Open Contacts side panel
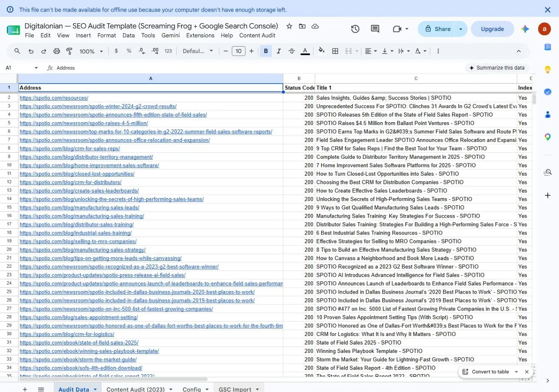 point(548,114)
